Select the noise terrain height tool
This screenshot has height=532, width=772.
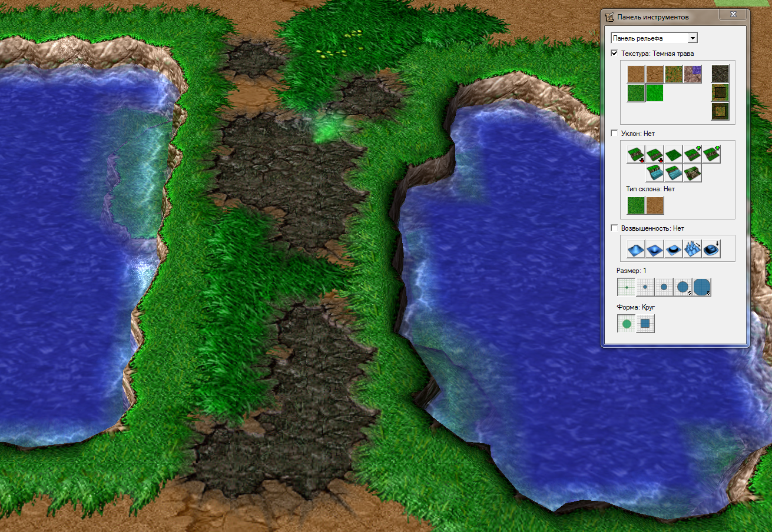coord(693,249)
